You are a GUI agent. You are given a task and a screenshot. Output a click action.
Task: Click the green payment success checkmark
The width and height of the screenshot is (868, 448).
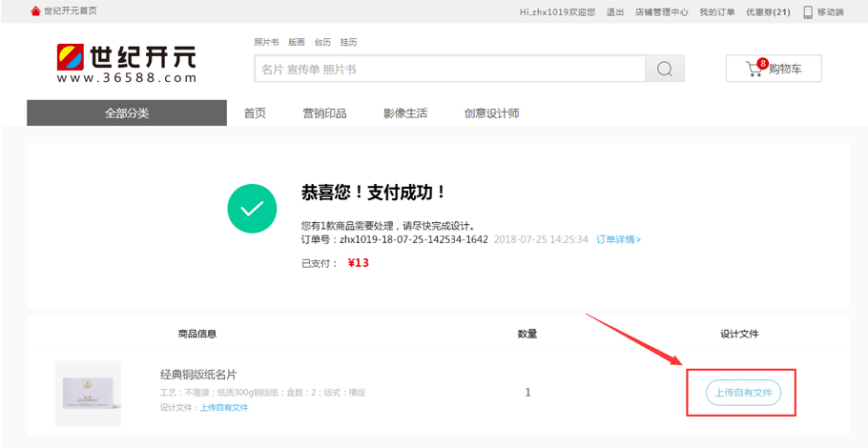pos(252,209)
